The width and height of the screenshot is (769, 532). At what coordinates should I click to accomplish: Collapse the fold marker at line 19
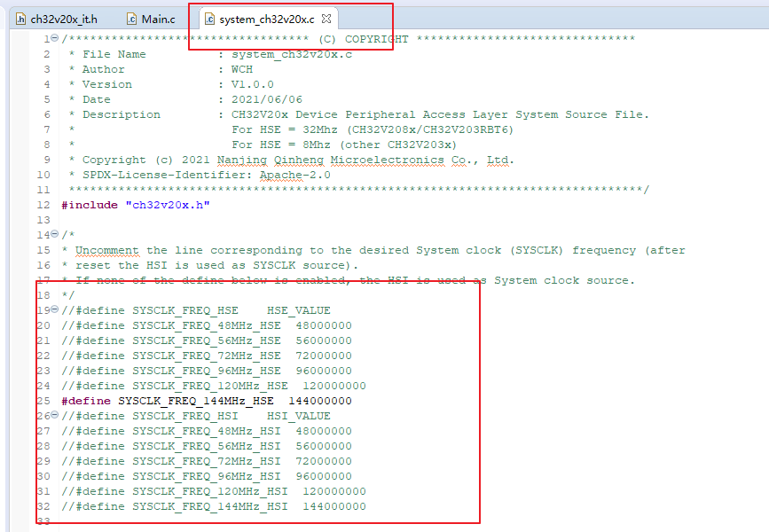[55, 310]
